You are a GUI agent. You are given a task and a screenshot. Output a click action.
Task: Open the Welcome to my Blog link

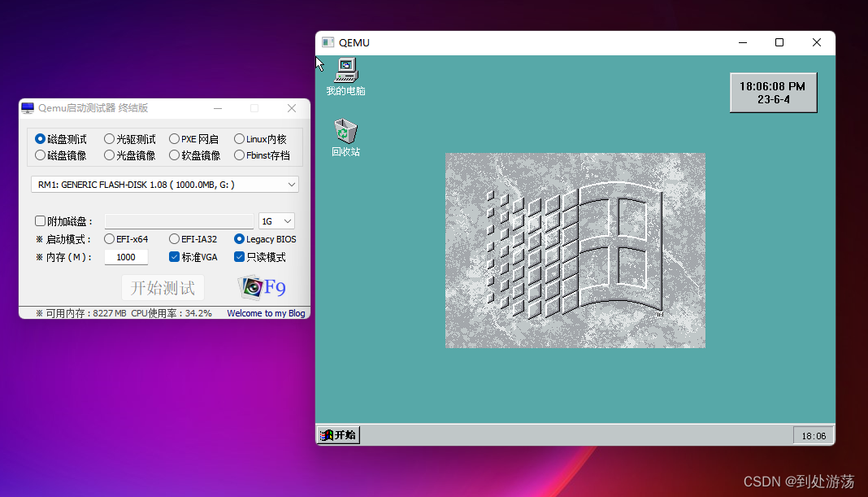click(x=266, y=313)
